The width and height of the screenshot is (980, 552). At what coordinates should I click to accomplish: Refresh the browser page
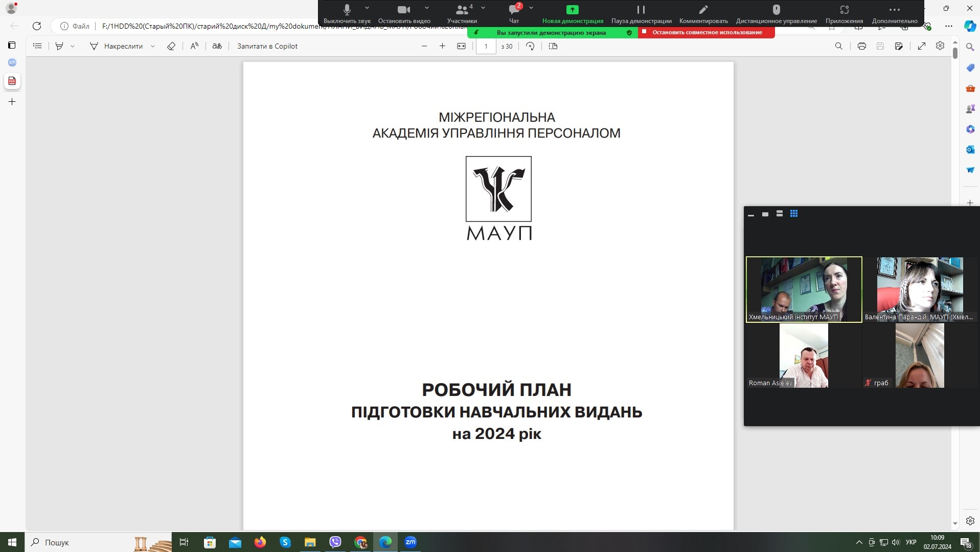point(37,26)
